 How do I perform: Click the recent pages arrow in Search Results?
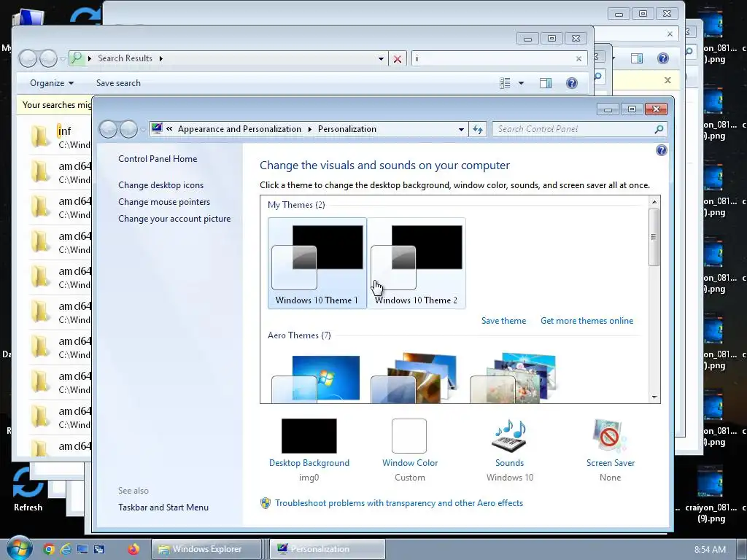tap(63, 58)
